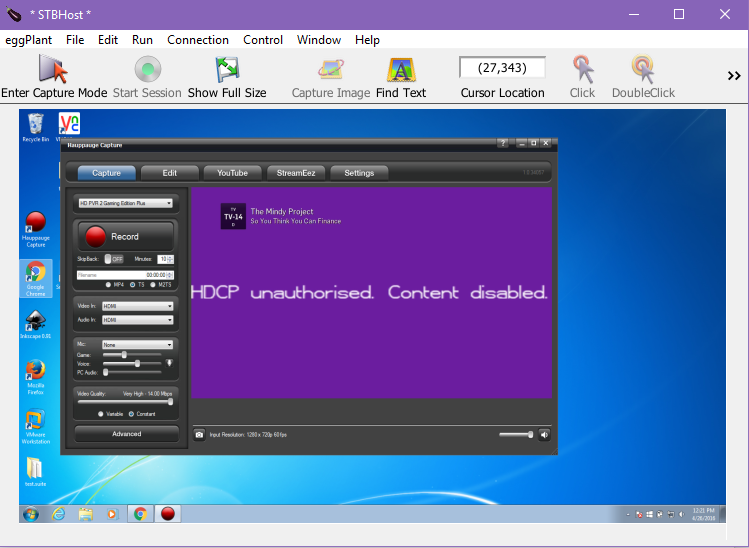This screenshot has height=548, width=749.
Task: Click the 00:00:00 duration stepper
Action: click(160, 275)
